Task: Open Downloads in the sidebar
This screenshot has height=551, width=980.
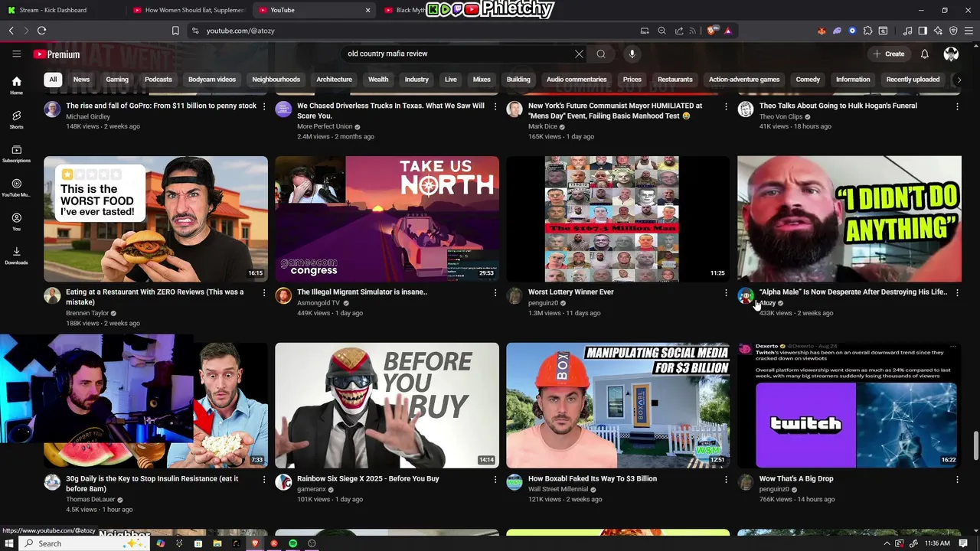Action: click(16, 256)
